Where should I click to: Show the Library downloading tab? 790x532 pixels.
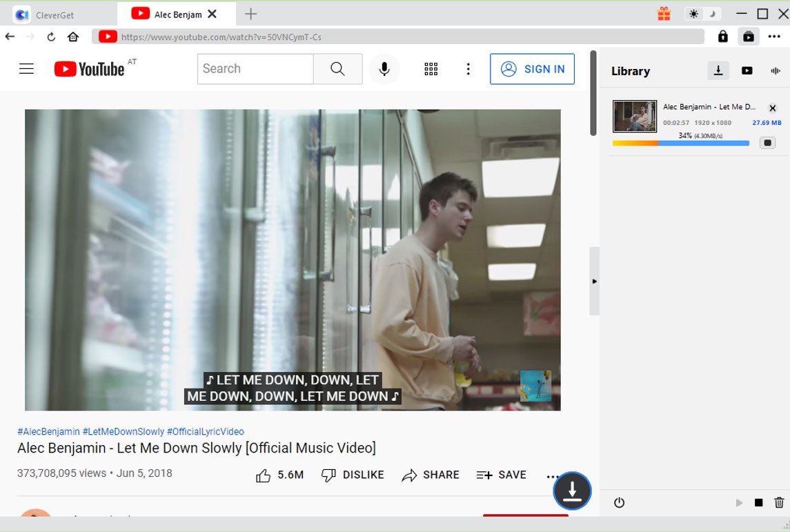point(718,70)
